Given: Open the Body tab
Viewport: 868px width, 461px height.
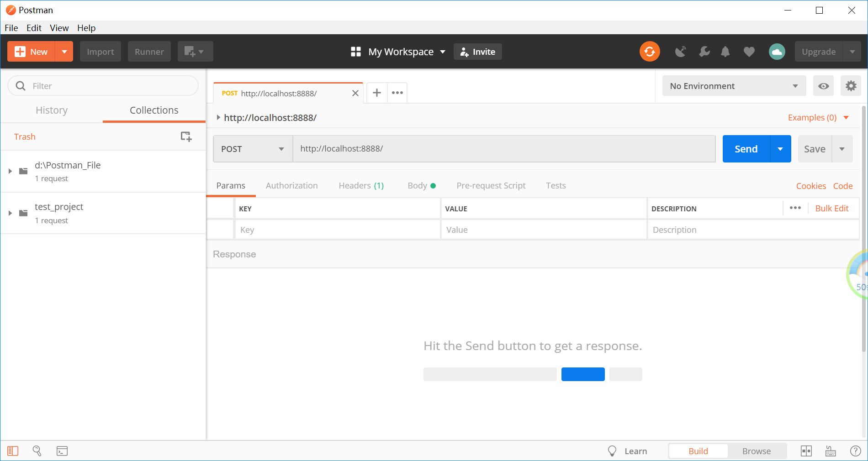Looking at the screenshot, I should click(x=422, y=185).
